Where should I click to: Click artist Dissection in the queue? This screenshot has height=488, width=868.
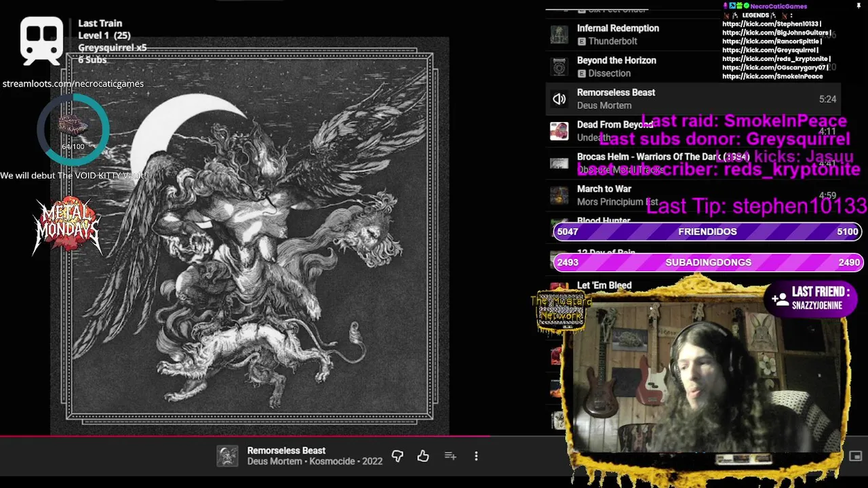point(609,73)
